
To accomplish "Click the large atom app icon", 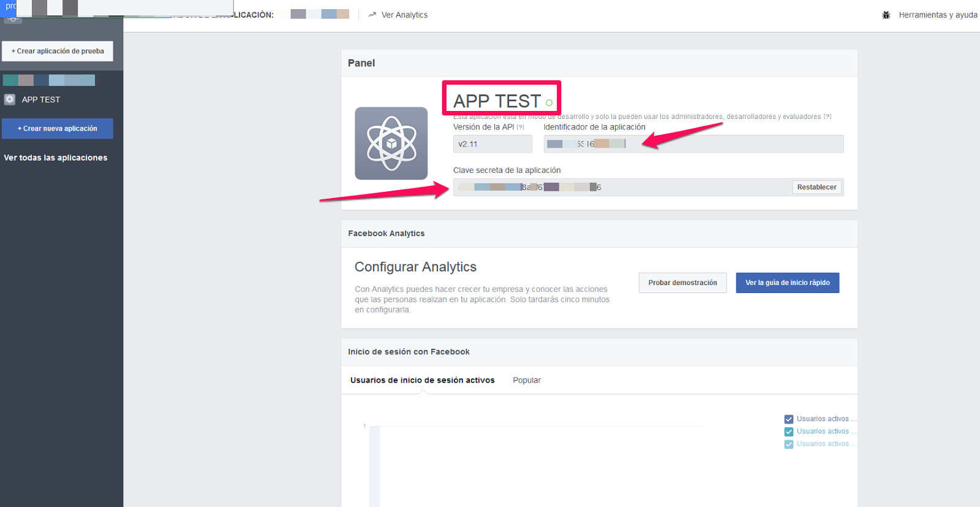I will [x=391, y=143].
